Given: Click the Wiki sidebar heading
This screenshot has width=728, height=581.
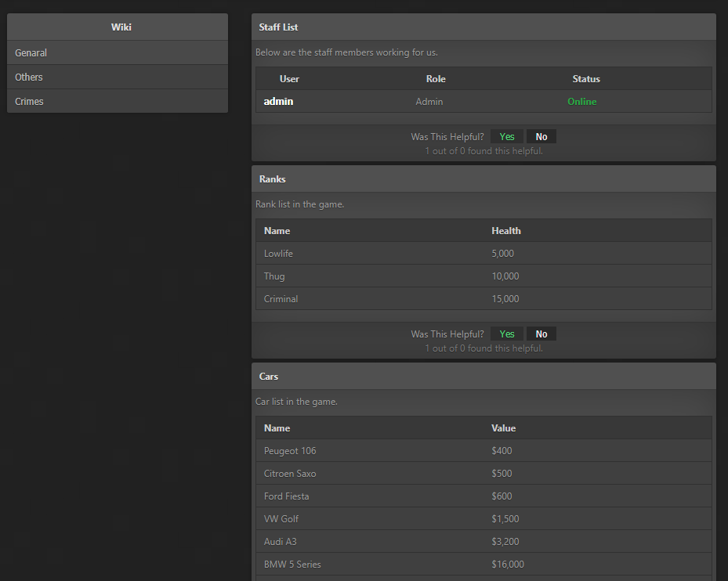Looking at the screenshot, I should tap(121, 27).
